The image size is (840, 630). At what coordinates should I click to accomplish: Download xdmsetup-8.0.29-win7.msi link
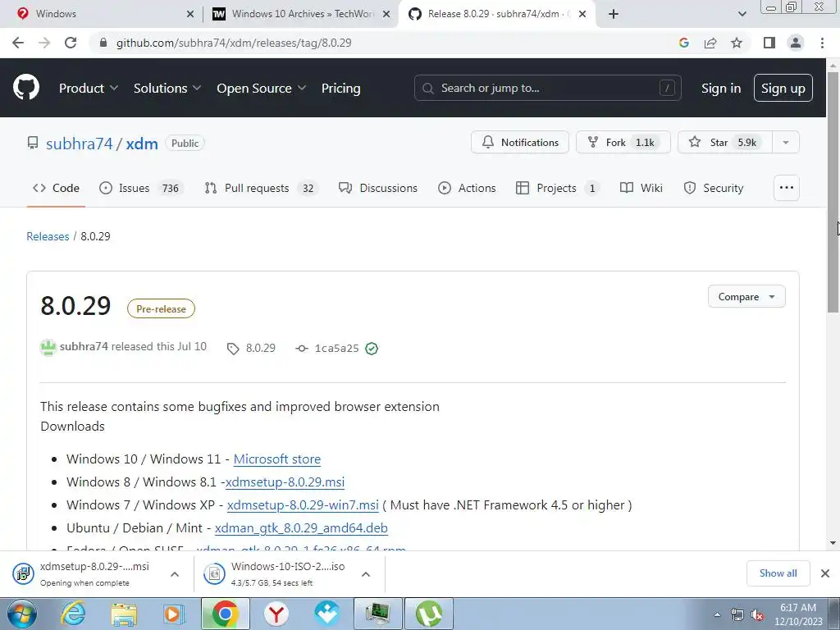[x=303, y=505]
